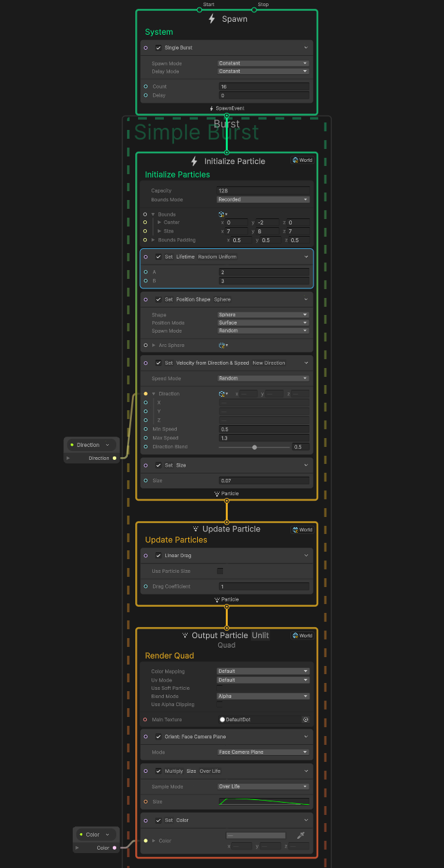Click the Set Size value 0.07
The width and height of the screenshot is (444, 868).
(264, 480)
